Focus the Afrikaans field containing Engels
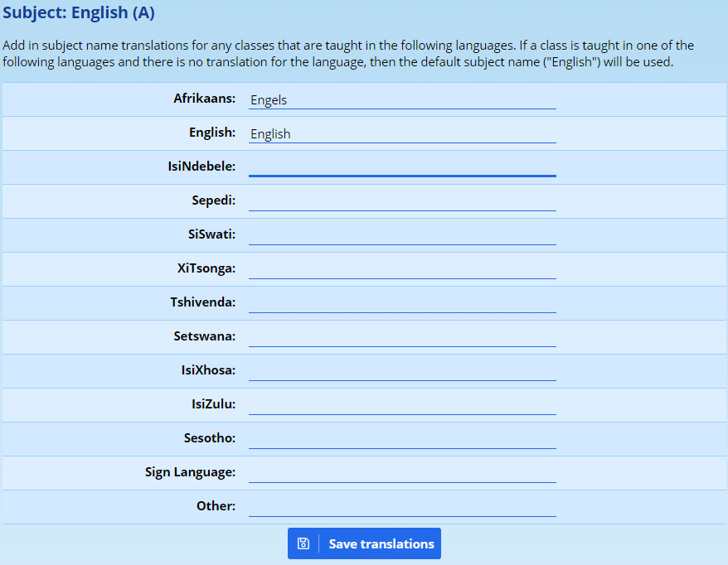The width and height of the screenshot is (728, 565). click(402, 99)
